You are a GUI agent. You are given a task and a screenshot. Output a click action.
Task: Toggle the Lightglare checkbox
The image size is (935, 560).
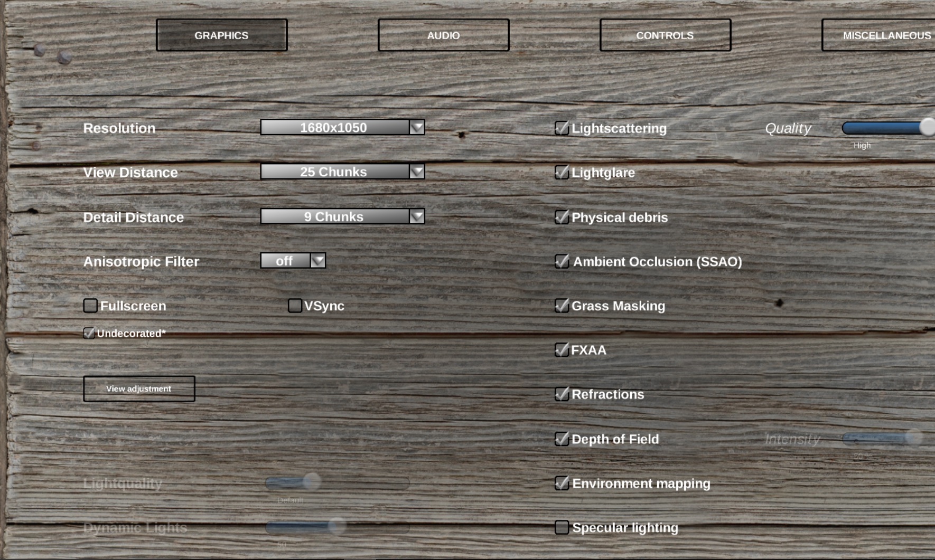(562, 173)
